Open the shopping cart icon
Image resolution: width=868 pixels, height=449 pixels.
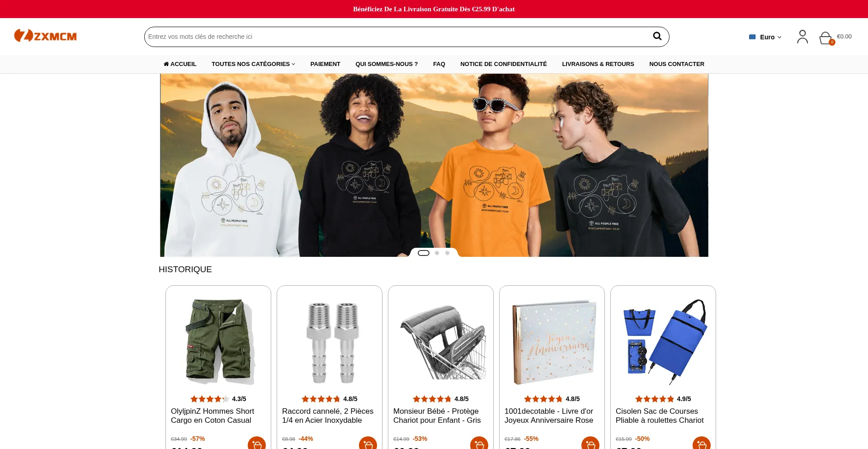[826, 38]
